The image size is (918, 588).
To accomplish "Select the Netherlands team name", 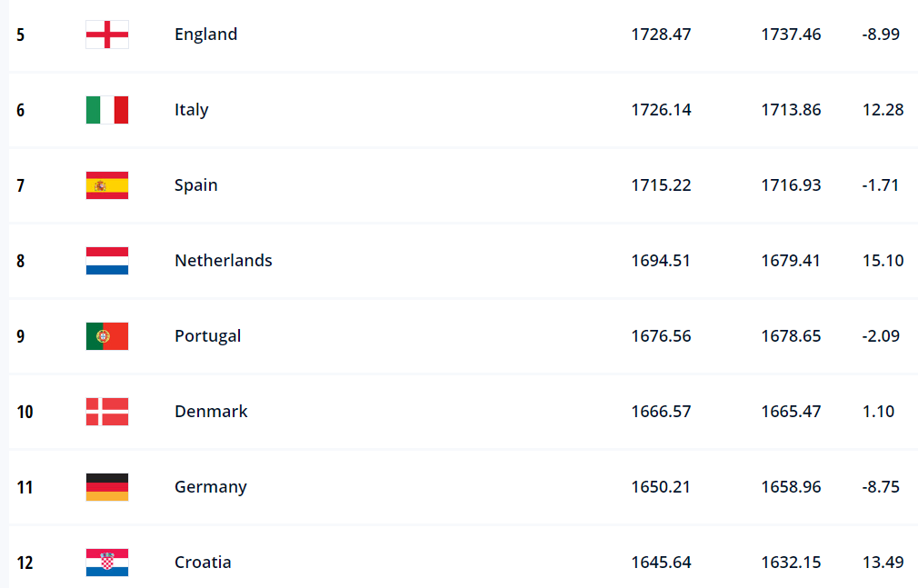I will tap(223, 261).
